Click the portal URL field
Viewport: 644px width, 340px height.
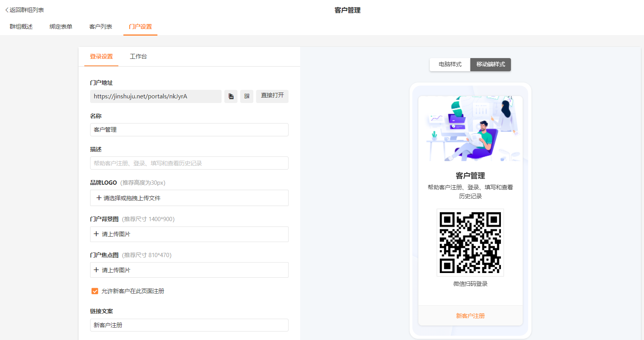156,96
